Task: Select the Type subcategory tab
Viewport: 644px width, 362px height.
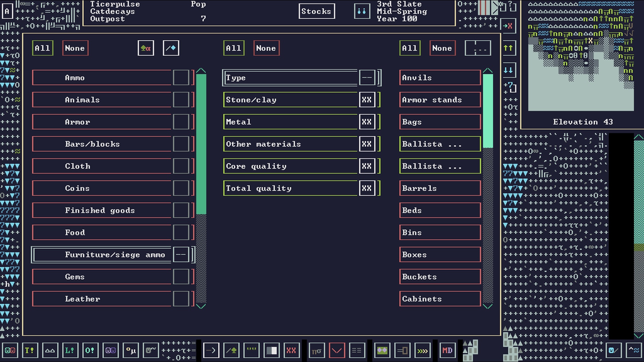Action: [x=290, y=78]
